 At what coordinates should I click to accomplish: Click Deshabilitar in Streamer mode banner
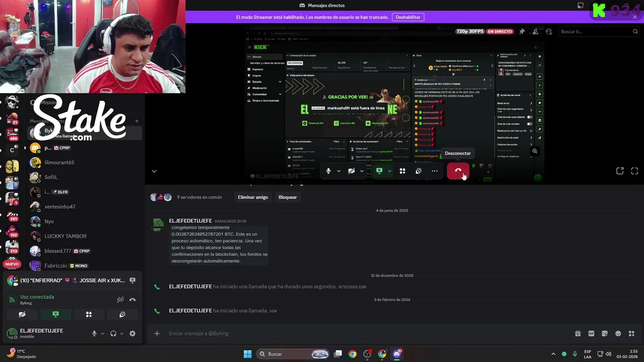coord(408,17)
